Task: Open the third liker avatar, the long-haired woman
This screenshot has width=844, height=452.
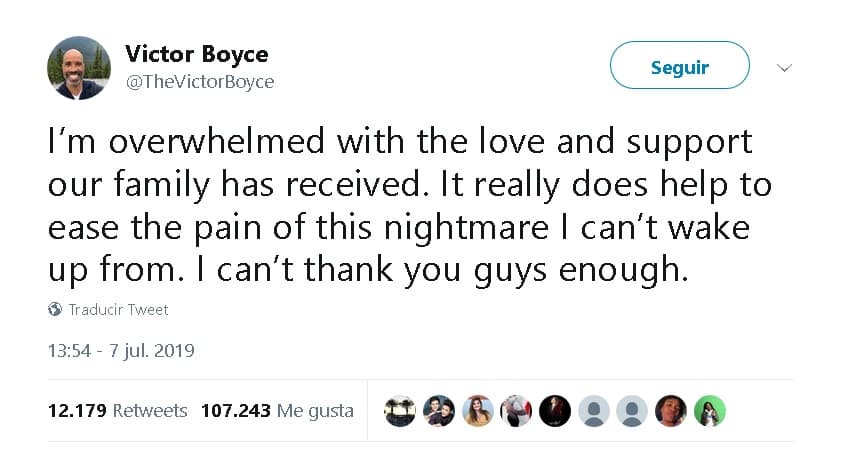Action: pyautogui.click(x=478, y=410)
